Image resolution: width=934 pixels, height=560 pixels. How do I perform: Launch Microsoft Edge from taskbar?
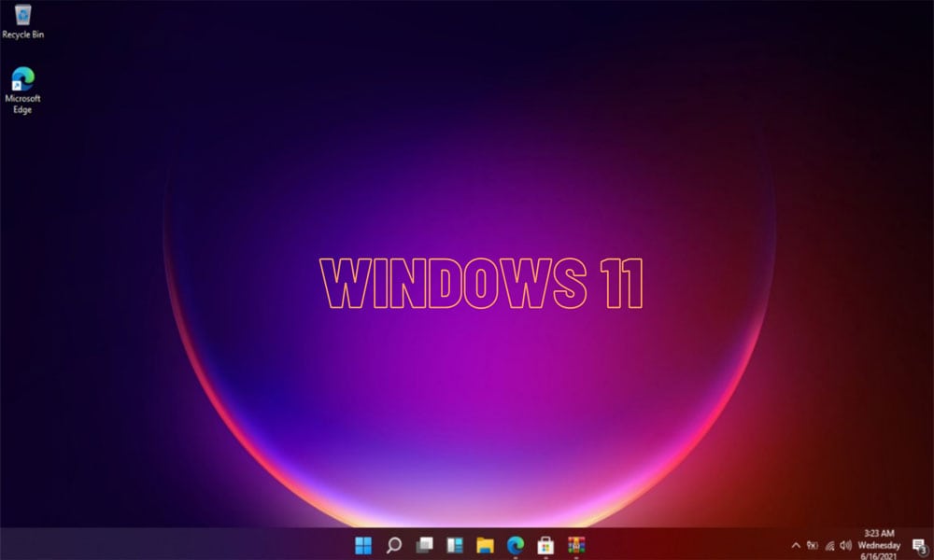(x=516, y=545)
